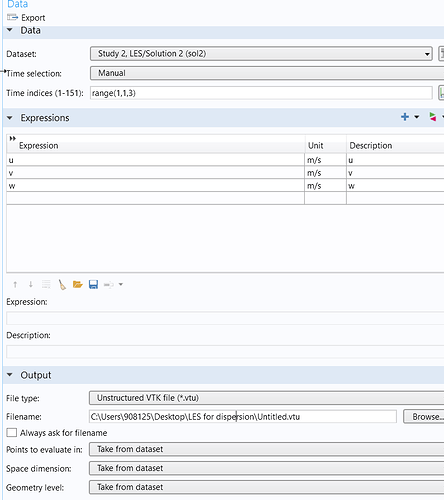
Task: Collapse the Expressions section
Action: pyautogui.click(x=10, y=118)
